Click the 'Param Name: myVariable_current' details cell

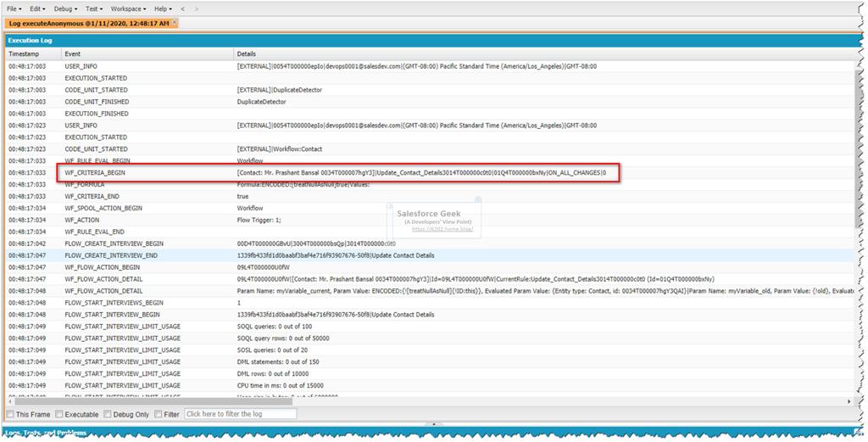click(545, 291)
